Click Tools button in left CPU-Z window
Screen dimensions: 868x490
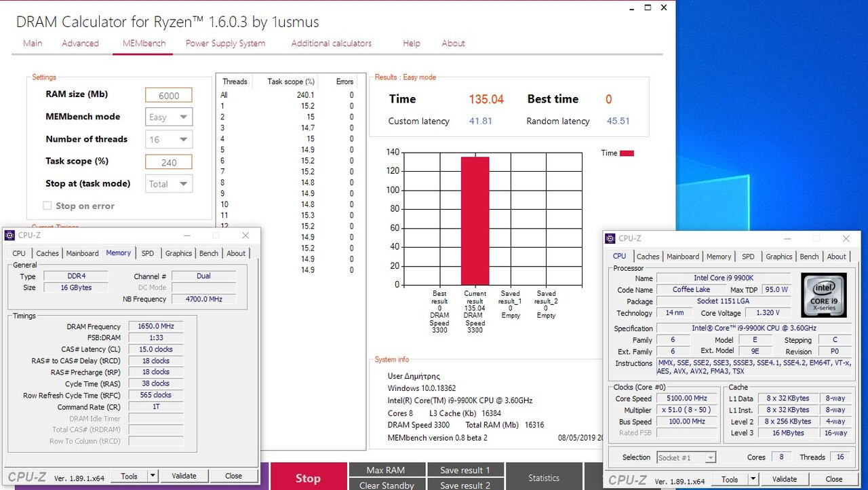[129, 476]
